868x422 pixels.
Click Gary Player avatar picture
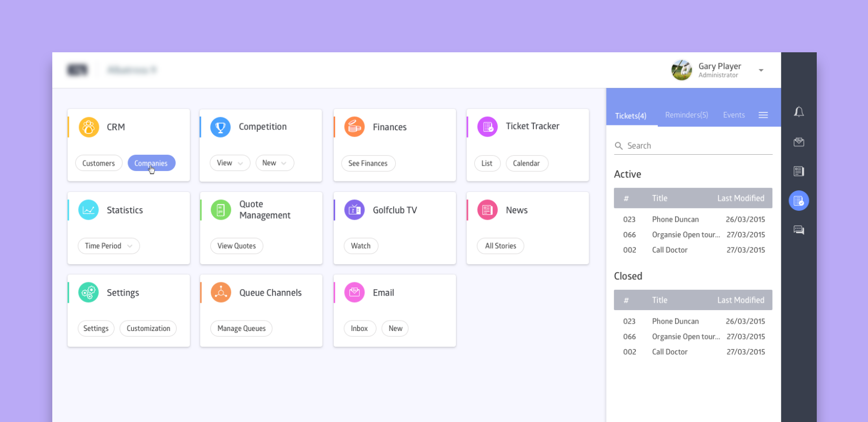click(682, 70)
